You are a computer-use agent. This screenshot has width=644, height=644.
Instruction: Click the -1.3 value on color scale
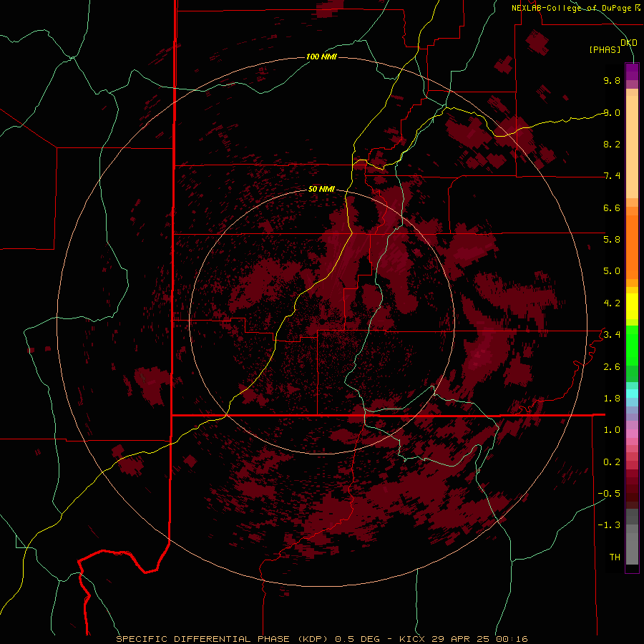tap(609, 525)
